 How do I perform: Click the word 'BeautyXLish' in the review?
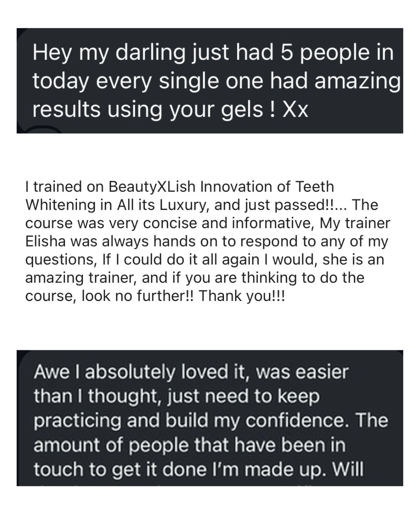(x=152, y=187)
